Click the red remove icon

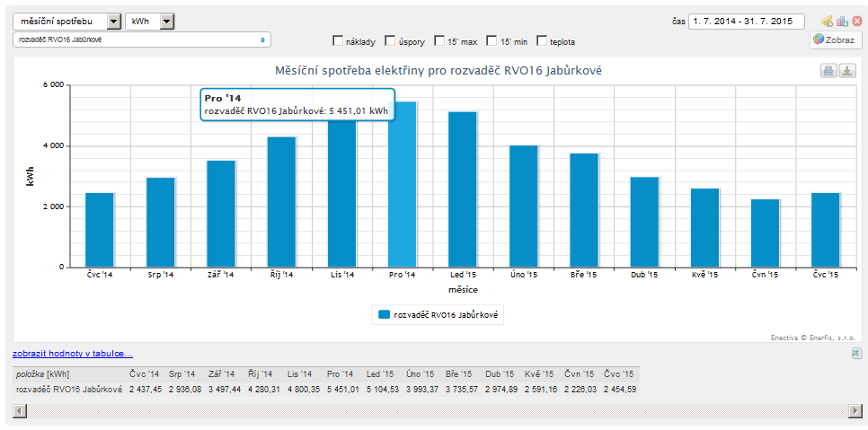[x=856, y=21]
